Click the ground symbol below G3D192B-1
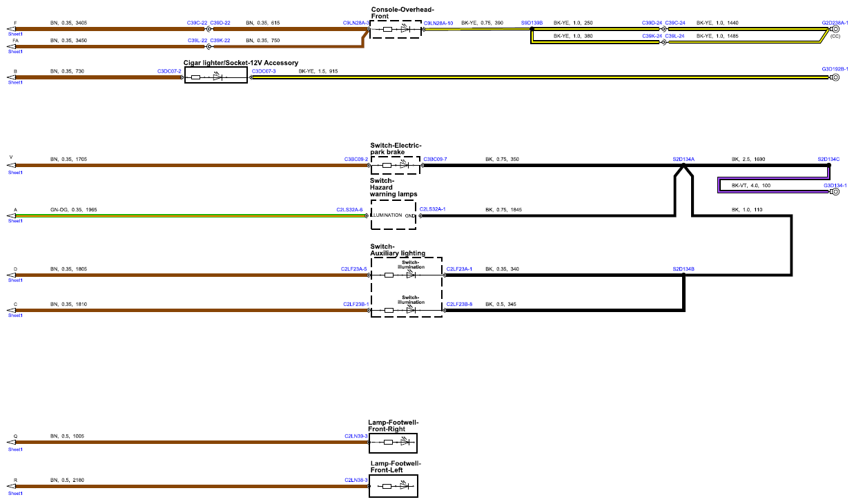The width and height of the screenshot is (854, 504). pos(835,77)
